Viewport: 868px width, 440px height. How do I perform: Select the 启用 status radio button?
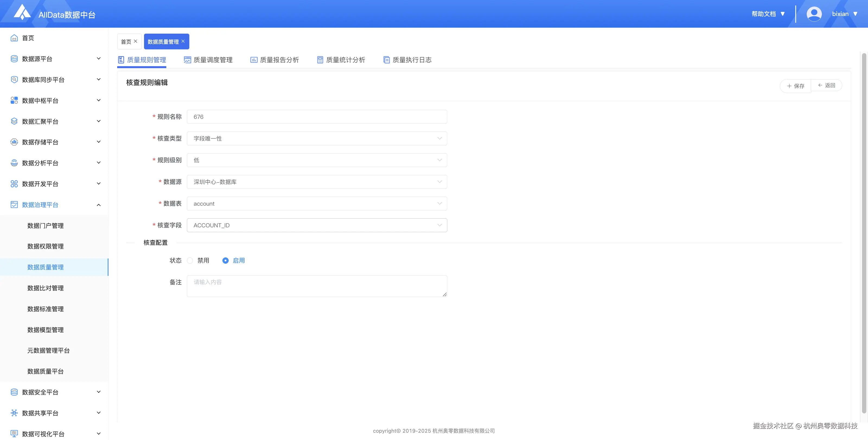pyautogui.click(x=225, y=260)
